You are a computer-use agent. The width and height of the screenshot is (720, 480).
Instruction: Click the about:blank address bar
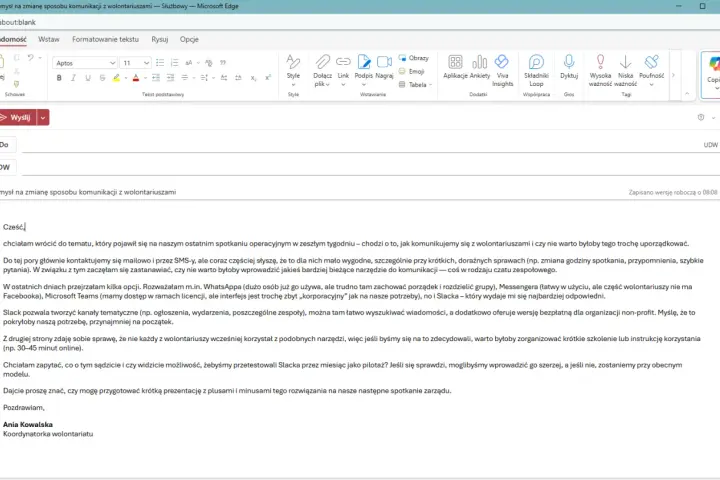[x=360, y=22]
